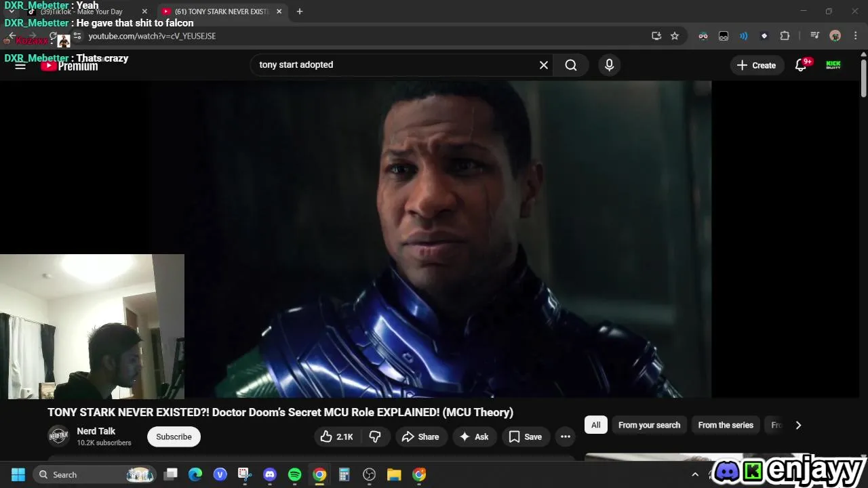868x488 pixels.
Task: Open OBS Studio from taskbar
Action: click(x=369, y=474)
